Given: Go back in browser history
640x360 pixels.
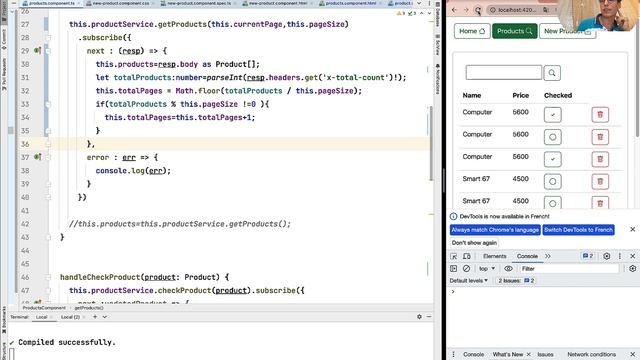Looking at the screenshot, I should (x=455, y=10).
